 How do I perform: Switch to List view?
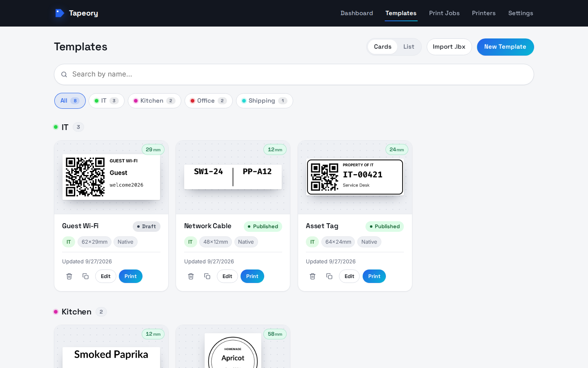[409, 47]
